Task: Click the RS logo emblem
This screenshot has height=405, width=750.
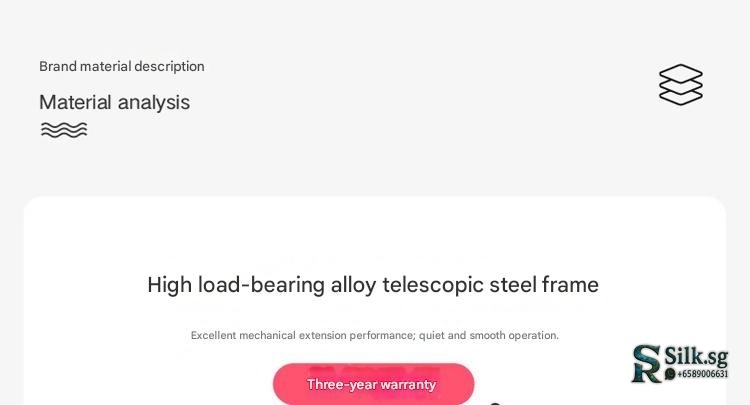Action: [x=647, y=364]
